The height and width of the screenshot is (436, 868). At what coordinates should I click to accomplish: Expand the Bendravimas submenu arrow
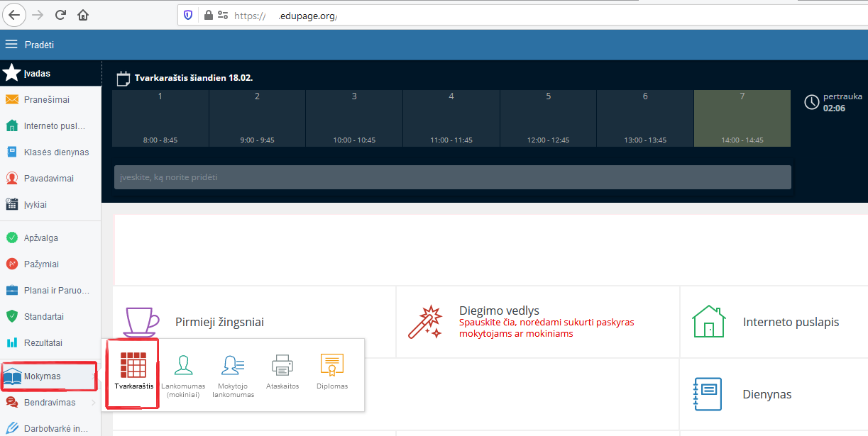point(94,403)
